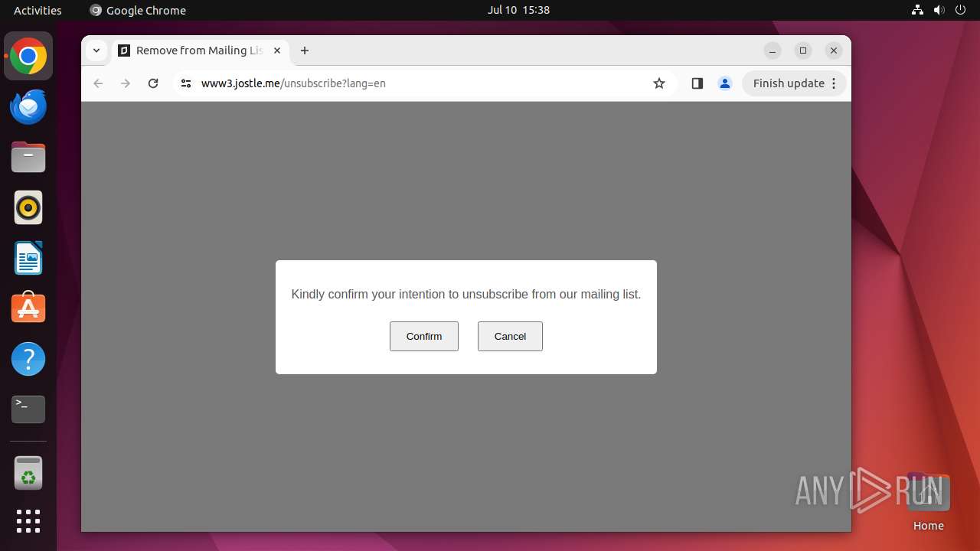Open the Home desktop folder
This screenshot has width=980, height=551.
pyautogui.click(x=928, y=502)
